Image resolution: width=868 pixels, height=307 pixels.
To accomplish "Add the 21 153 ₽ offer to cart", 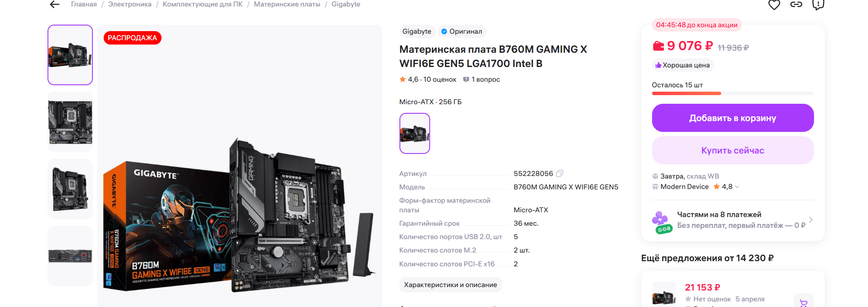I will (804, 302).
